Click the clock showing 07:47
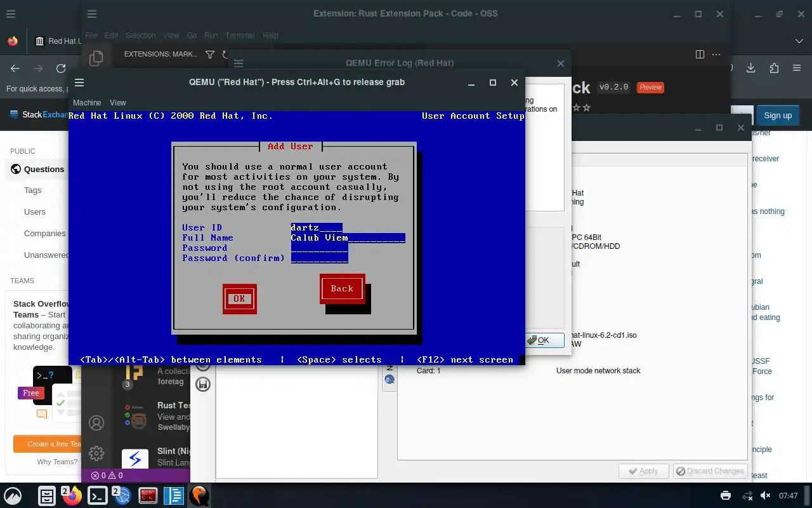Image resolution: width=812 pixels, height=508 pixels. [x=789, y=496]
